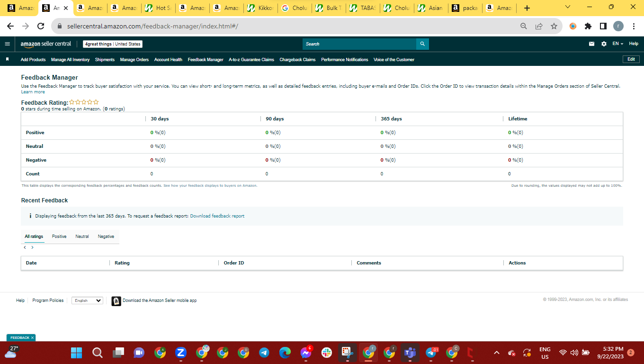The image size is (644, 364).
Task: Click the Edit button in the navigation bar
Action: coord(631,59)
